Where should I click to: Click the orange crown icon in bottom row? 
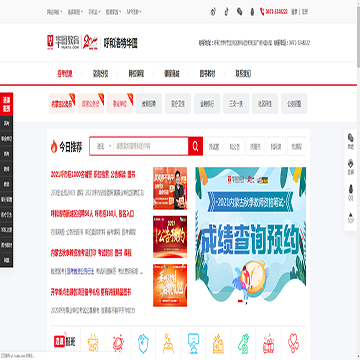(93, 344)
